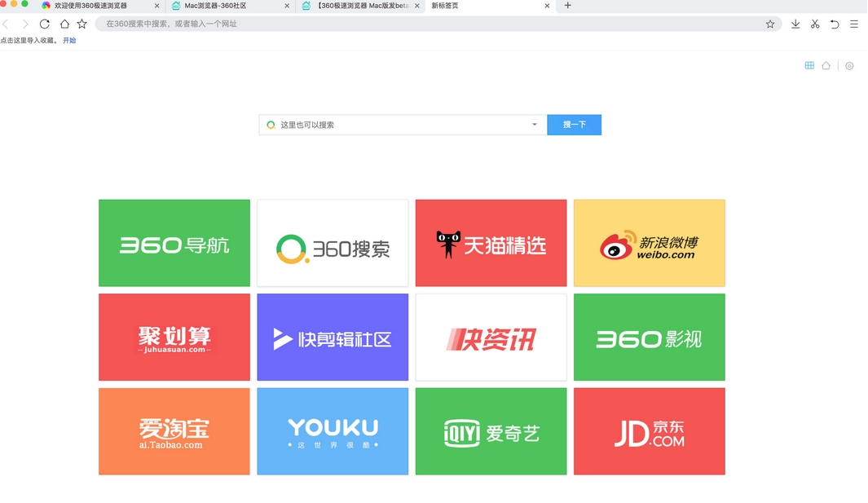This screenshot has width=868, height=503.
Task: Open the 360影视 tile
Action: (x=650, y=338)
